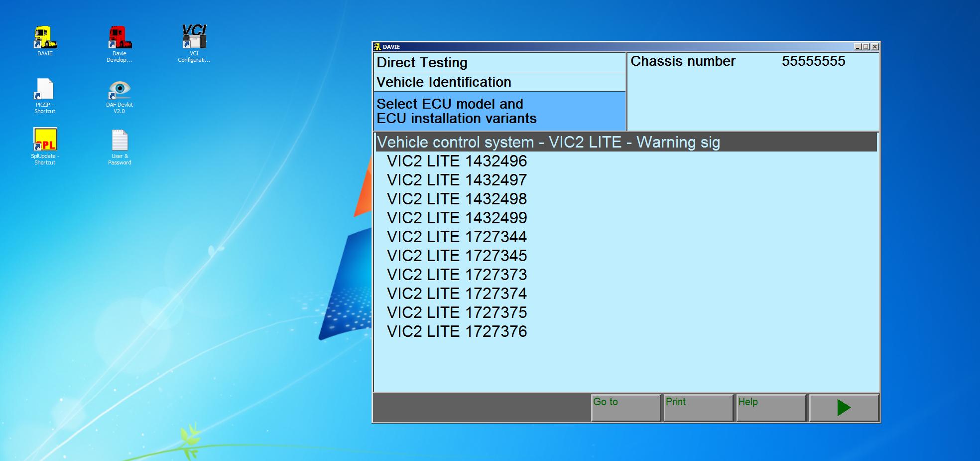This screenshot has height=461, width=980.
Task: Select VIC2 LITE 1727344 entry
Action: (x=458, y=237)
